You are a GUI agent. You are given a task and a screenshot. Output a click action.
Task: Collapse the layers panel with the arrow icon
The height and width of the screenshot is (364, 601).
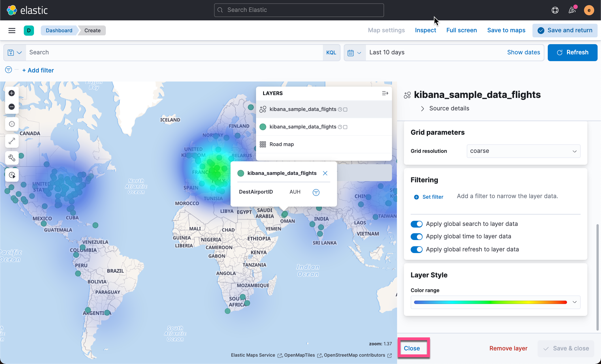(x=385, y=93)
